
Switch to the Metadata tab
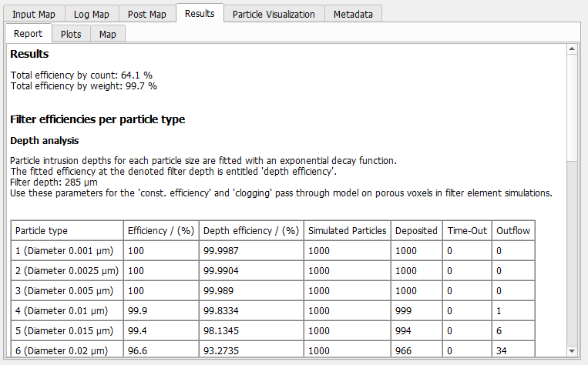[x=353, y=14]
